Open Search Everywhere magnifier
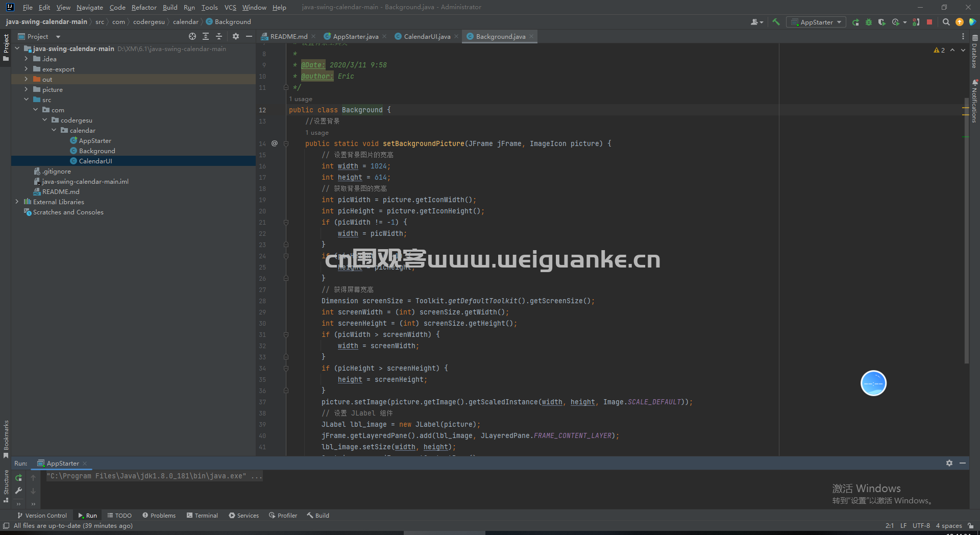The image size is (980, 535). click(x=946, y=22)
